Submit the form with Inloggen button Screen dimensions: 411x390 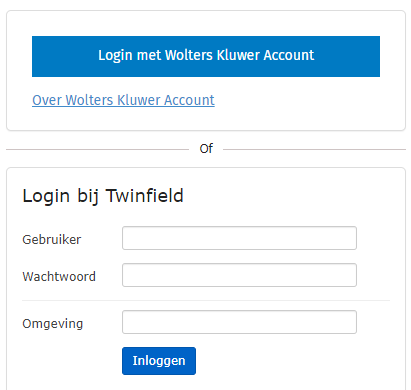tap(159, 361)
